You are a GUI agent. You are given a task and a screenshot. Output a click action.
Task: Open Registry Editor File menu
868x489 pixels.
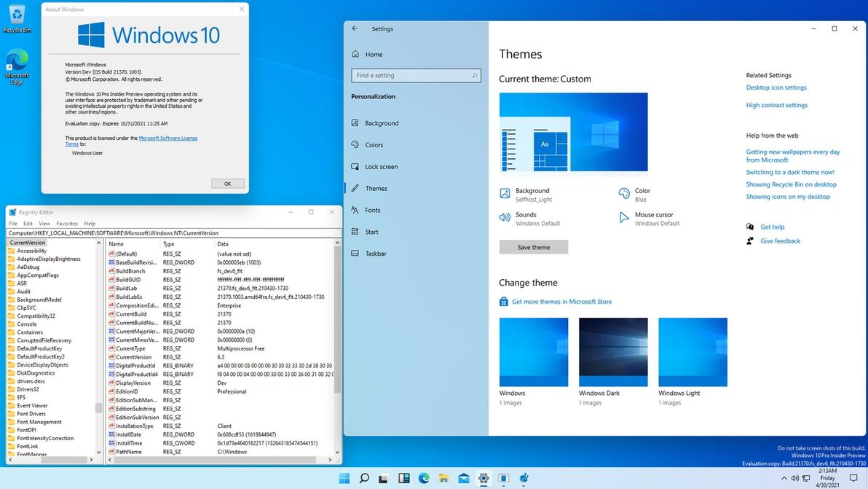13,224
